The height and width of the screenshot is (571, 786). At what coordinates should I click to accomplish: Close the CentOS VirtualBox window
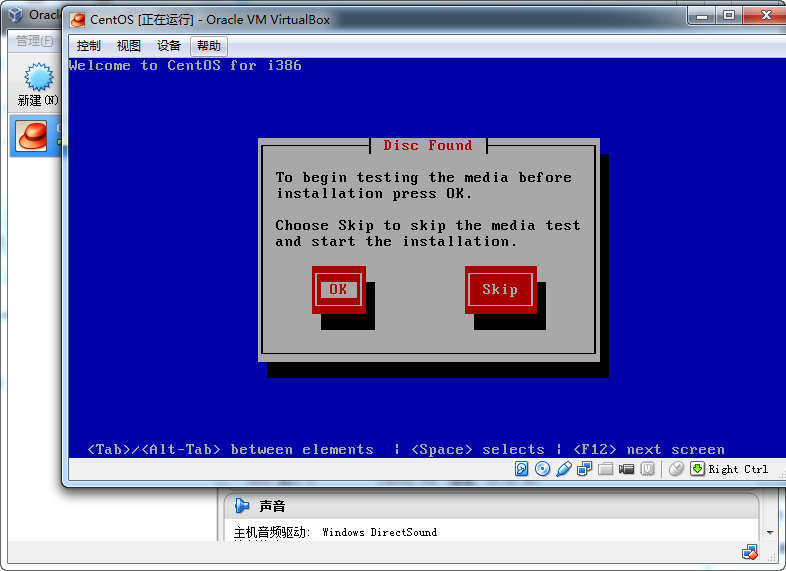click(x=765, y=16)
